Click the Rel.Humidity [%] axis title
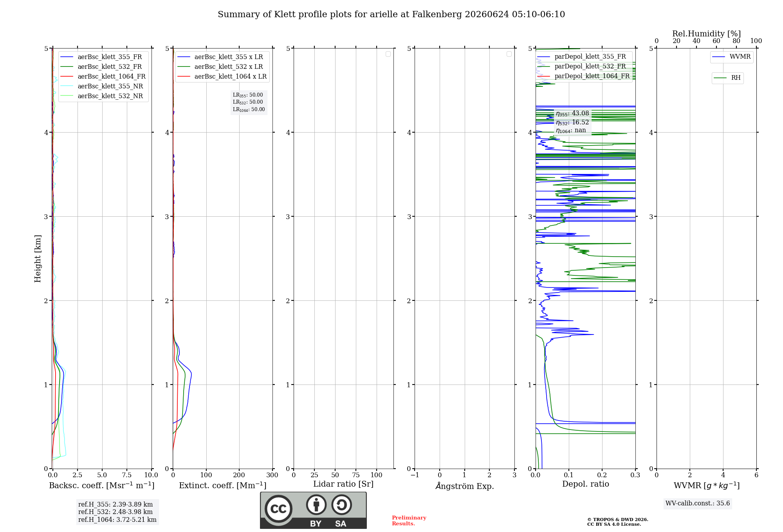The width and height of the screenshot is (783, 532). click(x=707, y=34)
